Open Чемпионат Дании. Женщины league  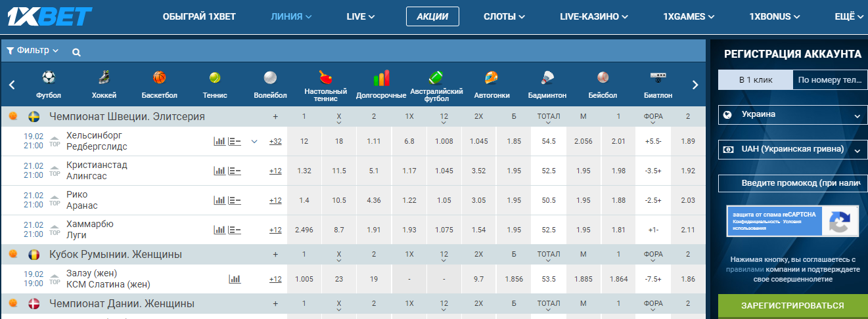[x=121, y=304]
